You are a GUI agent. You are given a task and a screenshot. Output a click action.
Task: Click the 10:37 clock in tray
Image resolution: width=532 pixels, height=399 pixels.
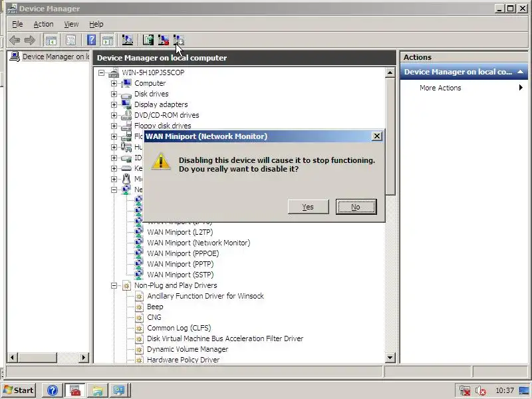pyautogui.click(x=505, y=391)
